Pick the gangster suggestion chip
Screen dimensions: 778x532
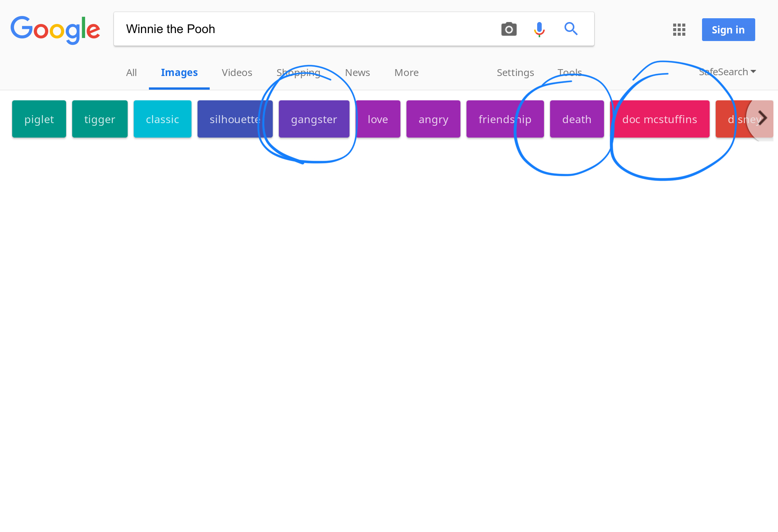(314, 119)
